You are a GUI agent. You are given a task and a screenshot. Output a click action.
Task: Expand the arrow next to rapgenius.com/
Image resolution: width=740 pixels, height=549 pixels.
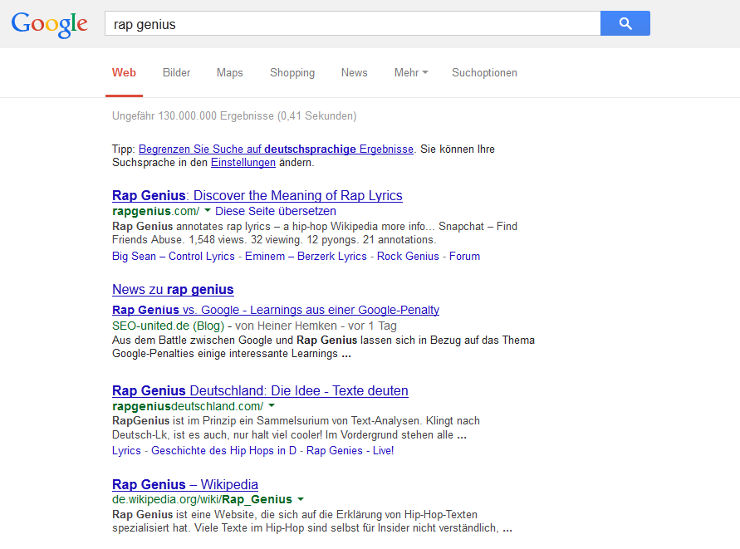coord(207,210)
